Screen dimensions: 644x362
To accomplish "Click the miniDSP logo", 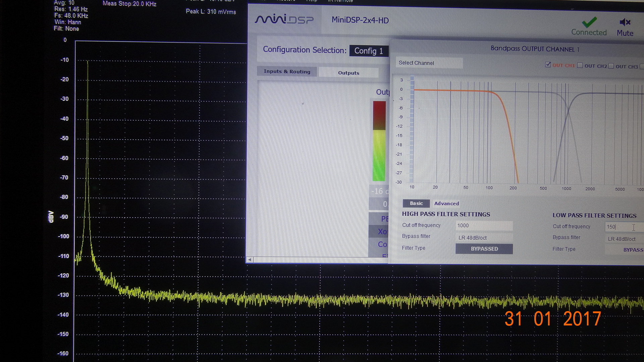I will click(284, 19).
